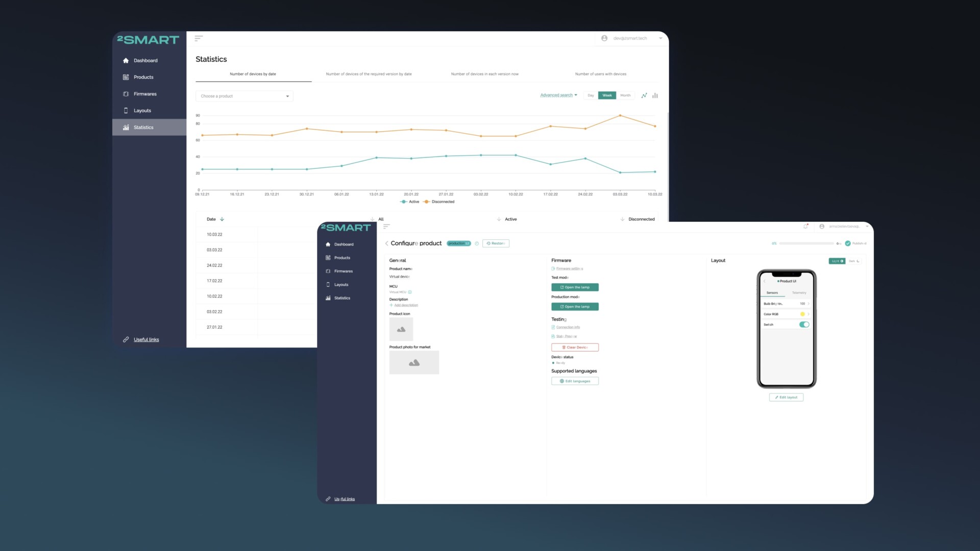Select the Layouts icon in sidebar
This screenshot has height=551, width=980.
(126, 110)
